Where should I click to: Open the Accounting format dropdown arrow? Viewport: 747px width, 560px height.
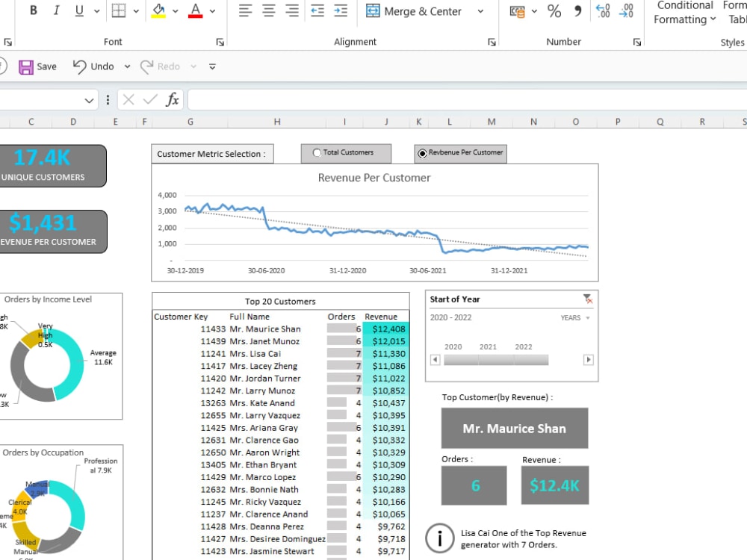534,11
